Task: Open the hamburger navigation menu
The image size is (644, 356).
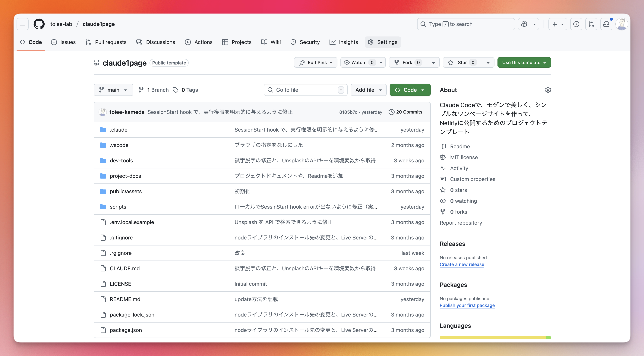Action: point(23,24)
